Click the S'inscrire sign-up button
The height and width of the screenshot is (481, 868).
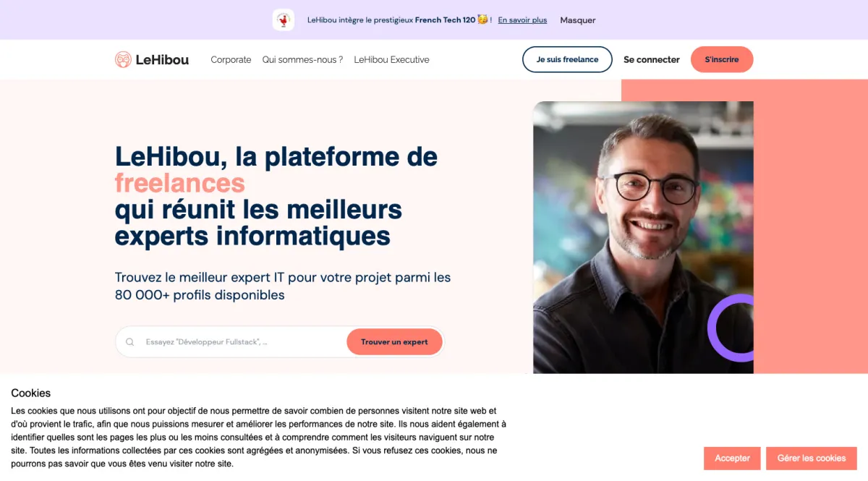pyautogui.click(x=722, y=59)
